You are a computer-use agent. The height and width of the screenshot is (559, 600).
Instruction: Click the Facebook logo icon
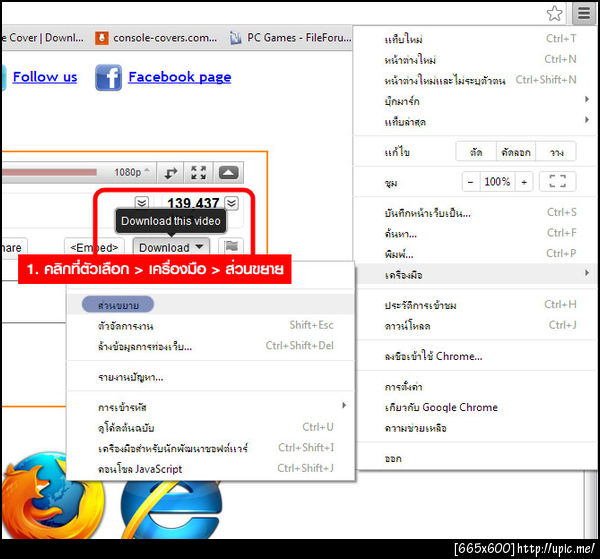click(109, 77)
